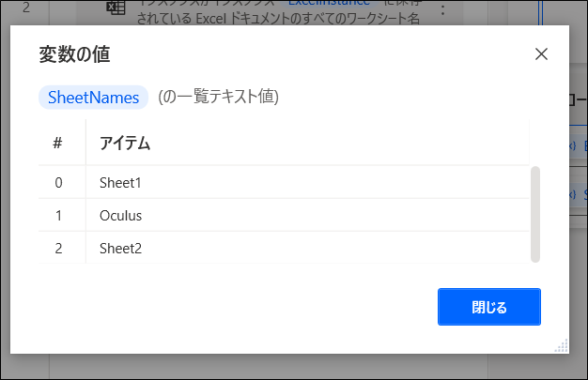Viewport: 588px width, 380px height.
Task: Click the アイテム column header
Action: tap(125, 144)
